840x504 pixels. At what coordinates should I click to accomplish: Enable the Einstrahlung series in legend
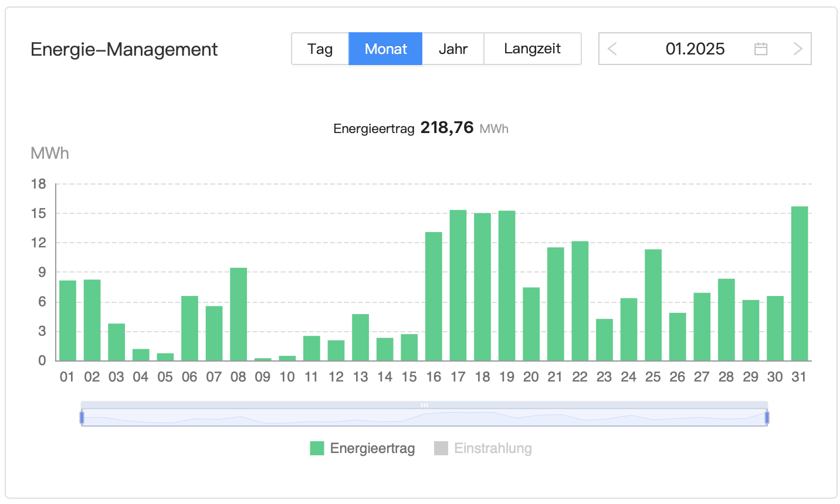tap(493, 448)
